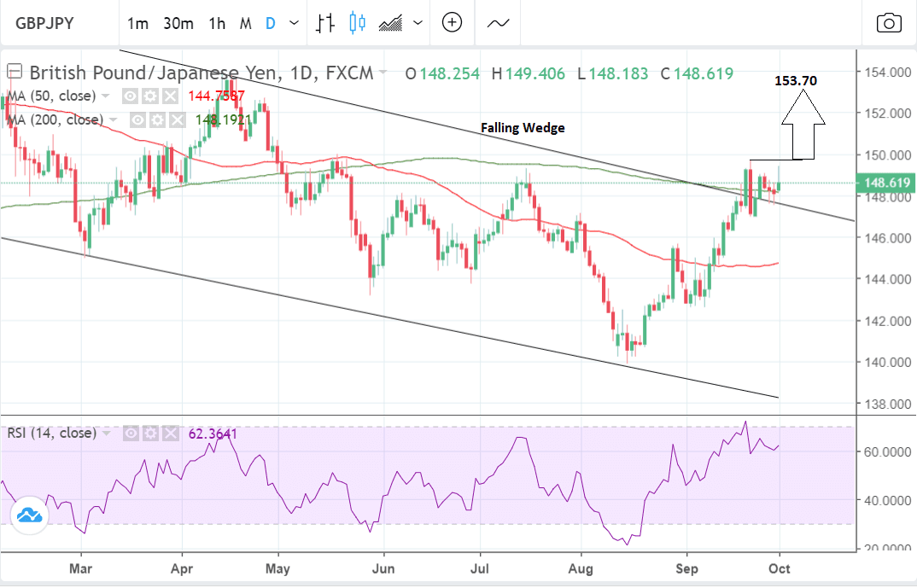917x588 pixels.
Task: Switch to the 30m timeframe
Action: point(178,23)
